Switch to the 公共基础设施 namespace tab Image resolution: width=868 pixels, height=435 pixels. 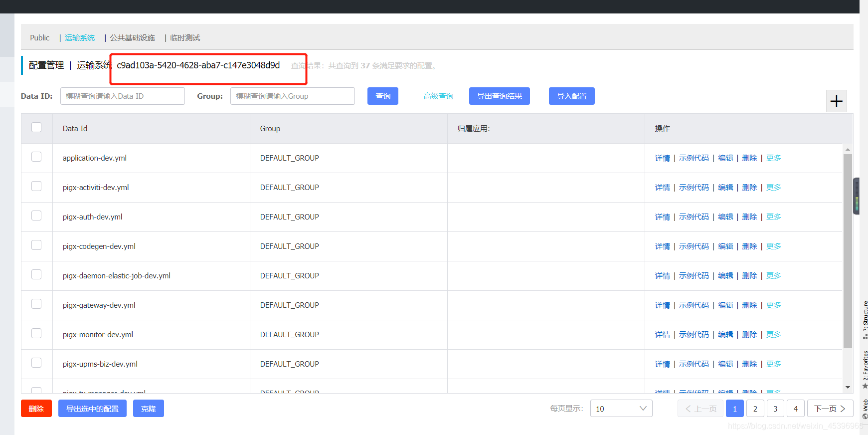coord(133,38)
